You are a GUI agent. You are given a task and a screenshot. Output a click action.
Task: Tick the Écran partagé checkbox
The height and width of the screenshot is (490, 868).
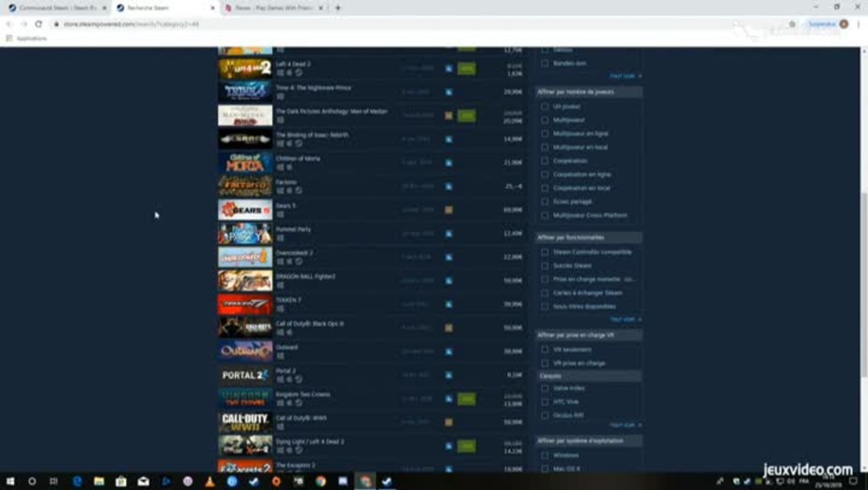point(545,201)
